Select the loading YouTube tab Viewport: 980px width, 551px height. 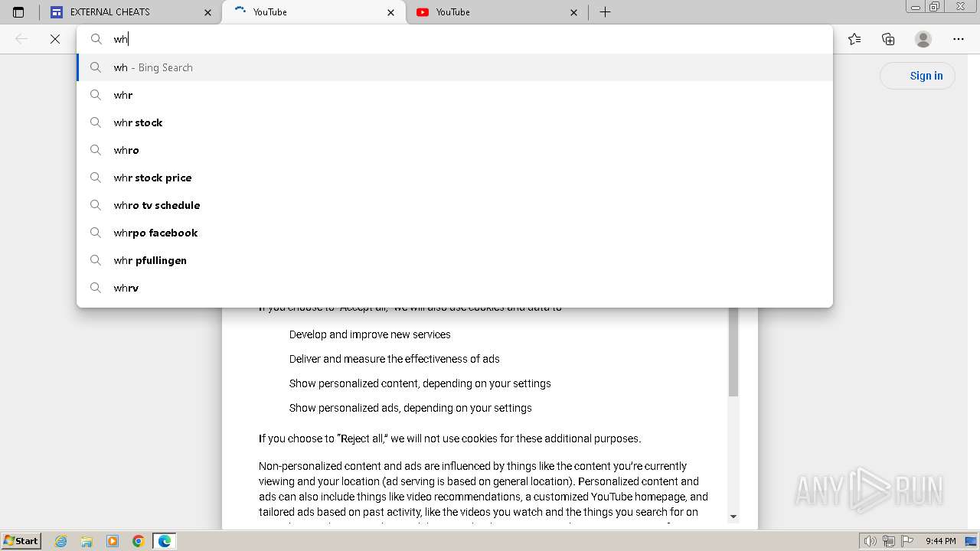pos(315,12)
